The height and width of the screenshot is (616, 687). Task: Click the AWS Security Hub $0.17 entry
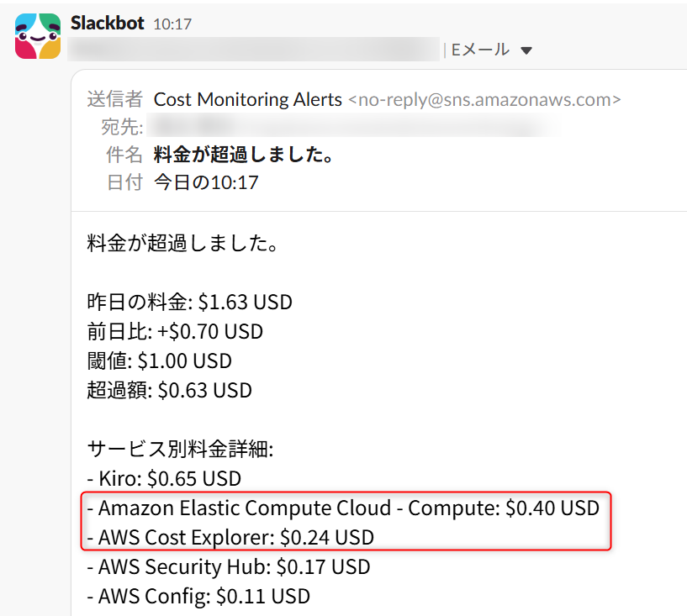[229, 567]
